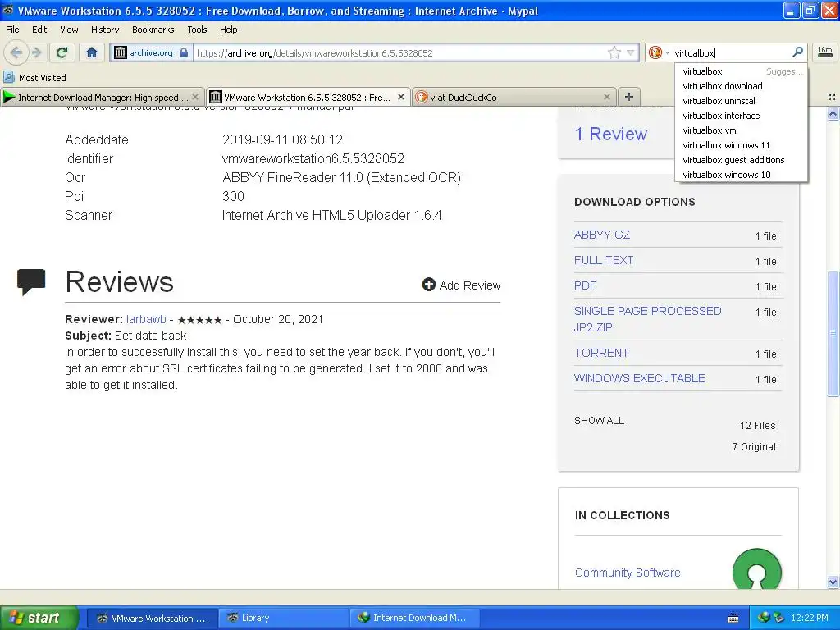Viewport: 840px width, 630px height.
Task: Open the Bookmarks menu
Action: [153, 30]
